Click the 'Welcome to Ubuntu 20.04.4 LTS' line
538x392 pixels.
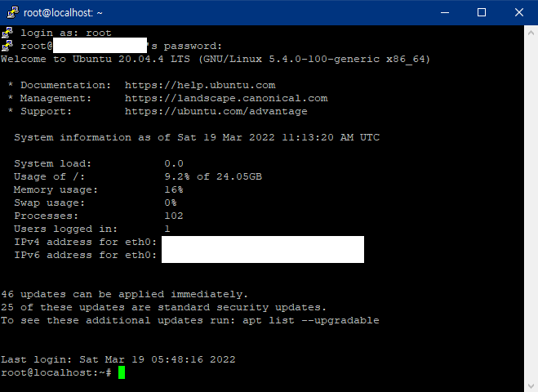[216, 59]
